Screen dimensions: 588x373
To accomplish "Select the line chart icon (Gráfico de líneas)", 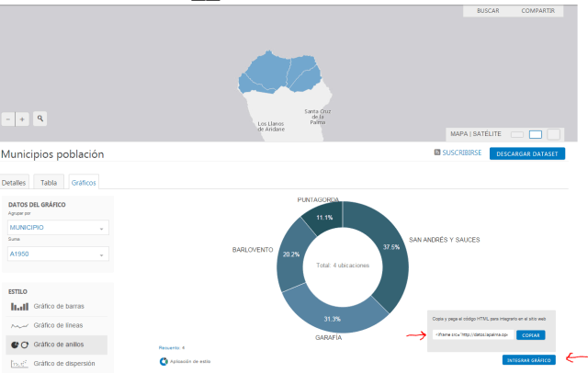I will (19, 325).
